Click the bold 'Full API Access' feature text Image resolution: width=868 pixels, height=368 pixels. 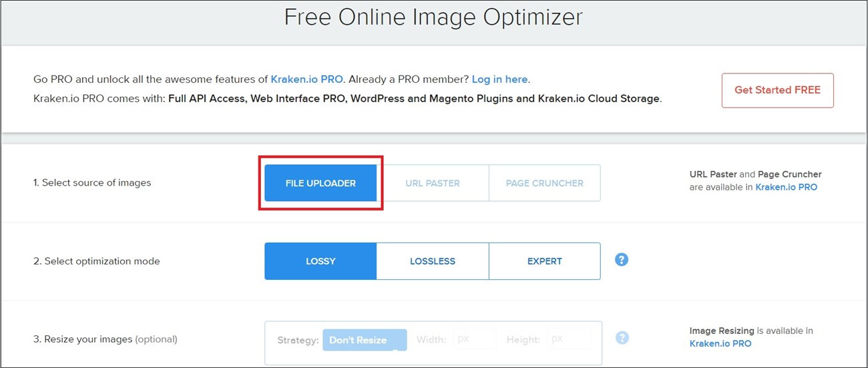point(208,98)
